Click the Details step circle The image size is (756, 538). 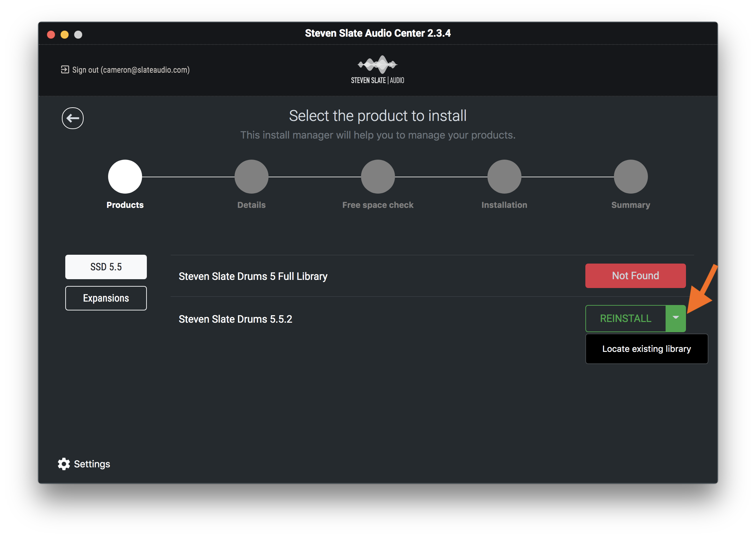click(252, 177)
